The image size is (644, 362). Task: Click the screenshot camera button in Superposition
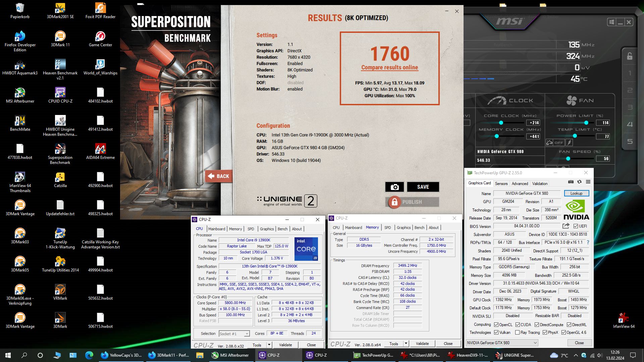click(x=394, y=187)
